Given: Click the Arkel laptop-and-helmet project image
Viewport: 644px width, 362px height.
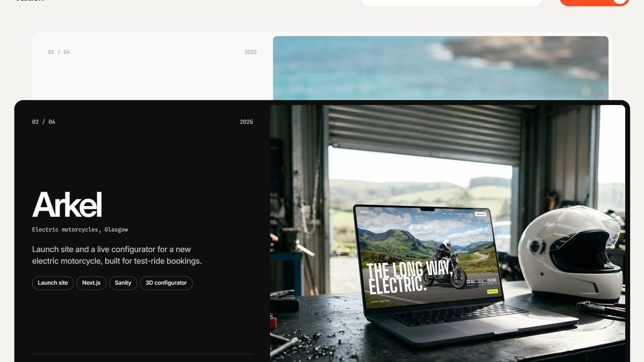Looking at the screenshot, I should (x=448, y=233).
